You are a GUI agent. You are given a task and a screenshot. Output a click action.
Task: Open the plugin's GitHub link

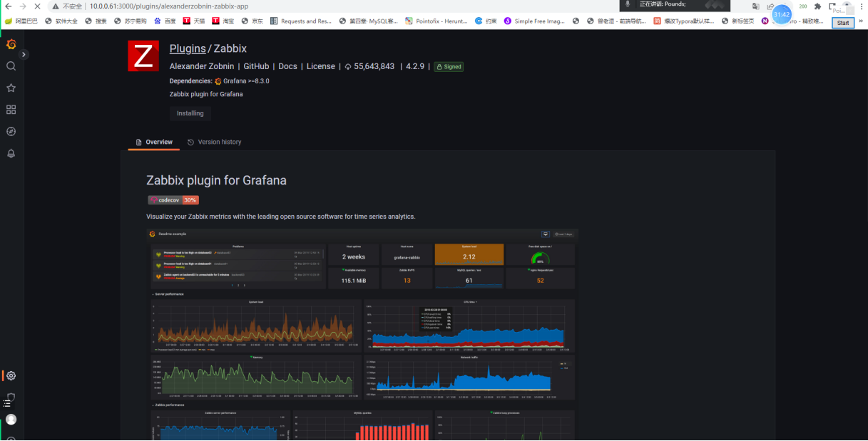click(x=256, y=66)
